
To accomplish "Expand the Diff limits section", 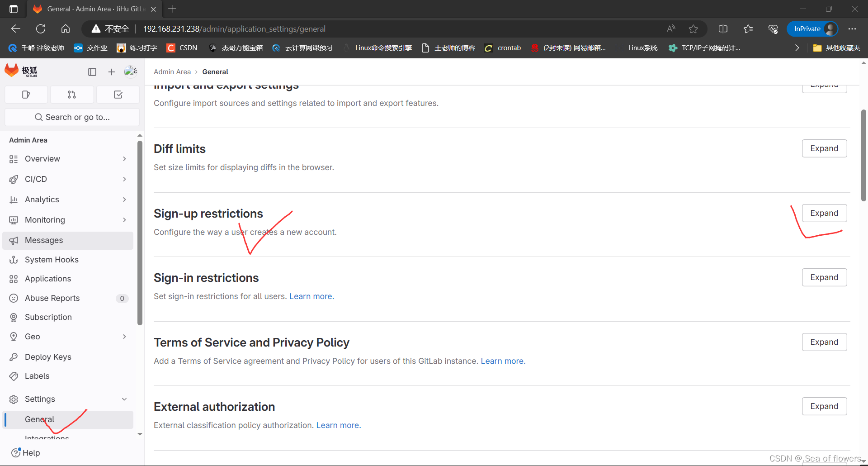I will tap(824, 148).
